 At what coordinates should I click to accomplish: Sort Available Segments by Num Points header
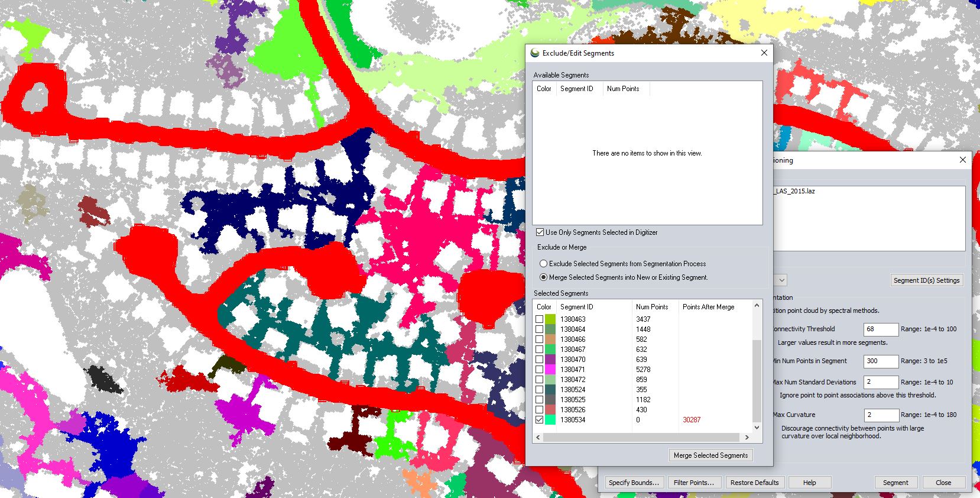click(x=627, y=89)
